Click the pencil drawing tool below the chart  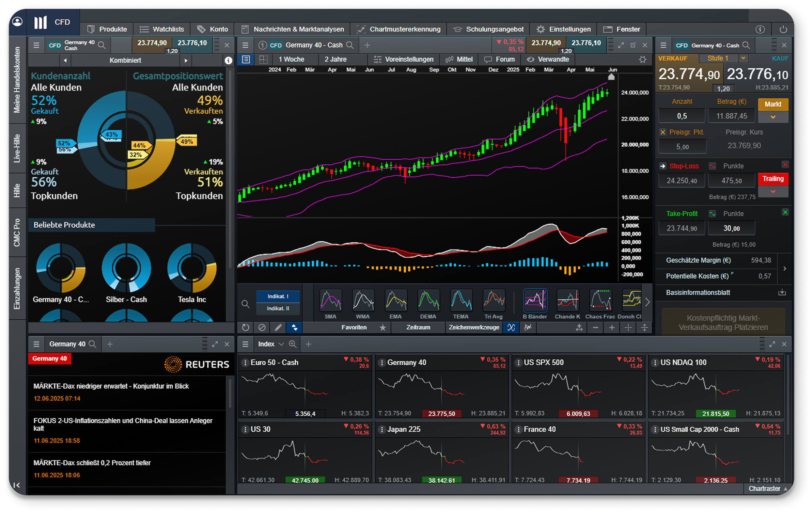pos(278,327)
